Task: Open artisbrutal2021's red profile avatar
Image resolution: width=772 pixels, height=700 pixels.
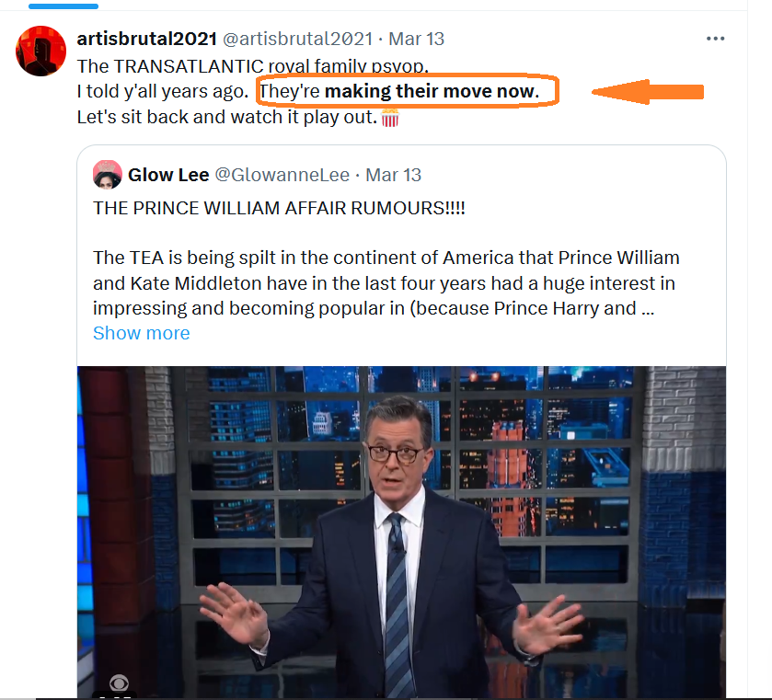Action: tap(40, 51)
